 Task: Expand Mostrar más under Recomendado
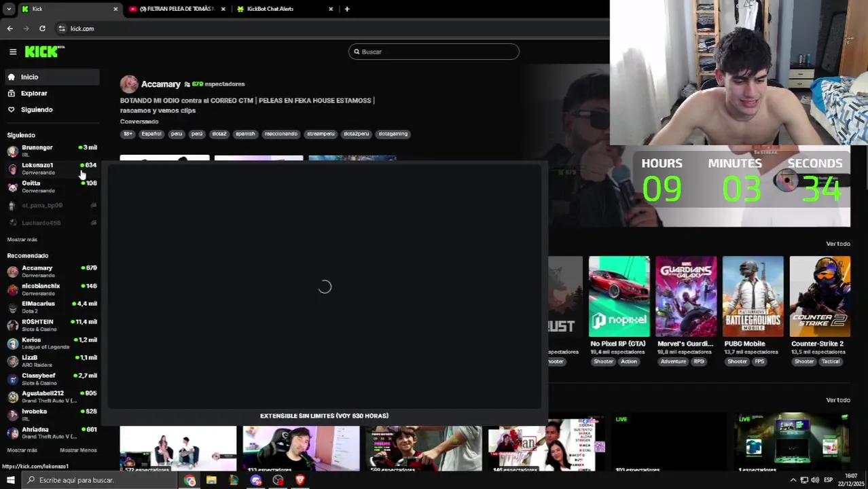click(x=22, y=450)
